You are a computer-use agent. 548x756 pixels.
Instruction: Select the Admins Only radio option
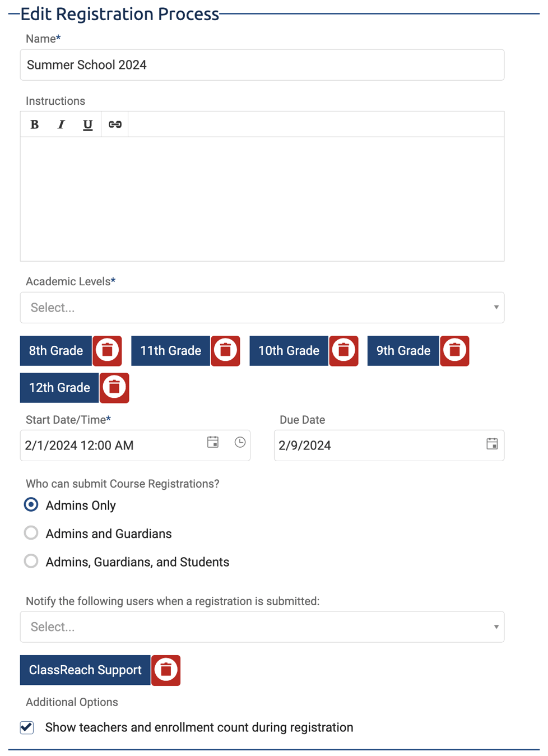tap(31, 505)
